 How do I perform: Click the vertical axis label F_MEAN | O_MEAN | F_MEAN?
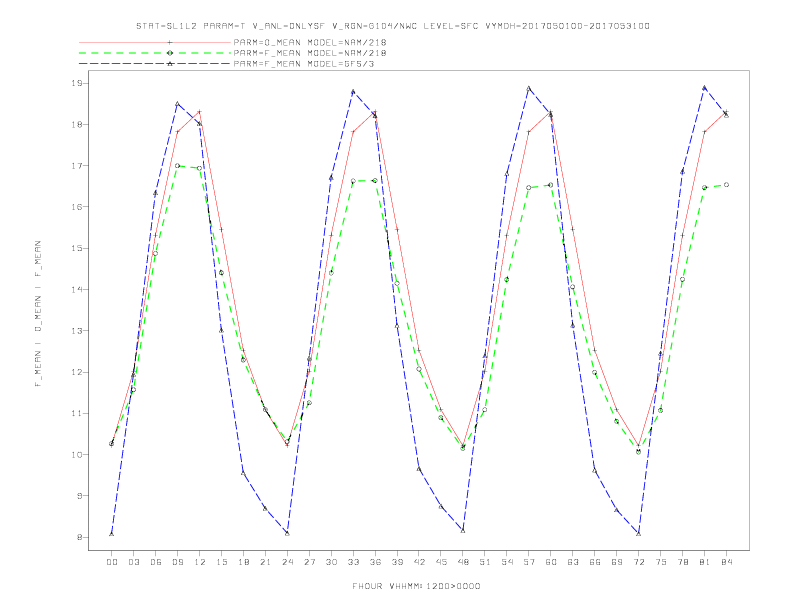pos(38,314)
